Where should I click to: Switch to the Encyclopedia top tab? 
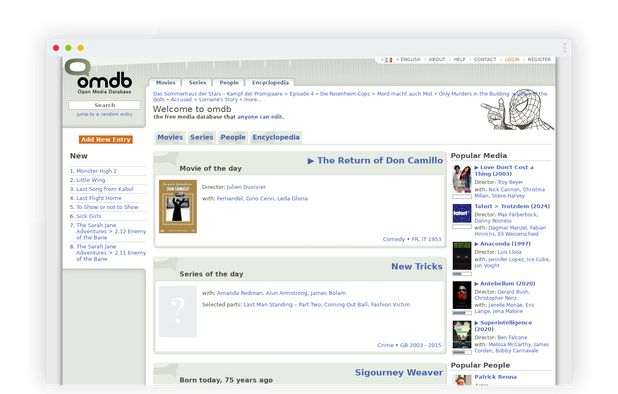(270, 83)
